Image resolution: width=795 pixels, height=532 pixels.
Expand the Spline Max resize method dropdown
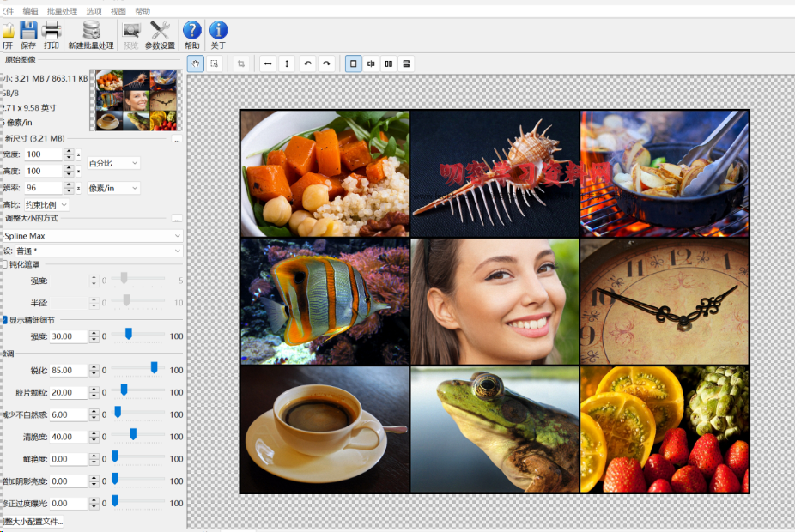point(93,235)
